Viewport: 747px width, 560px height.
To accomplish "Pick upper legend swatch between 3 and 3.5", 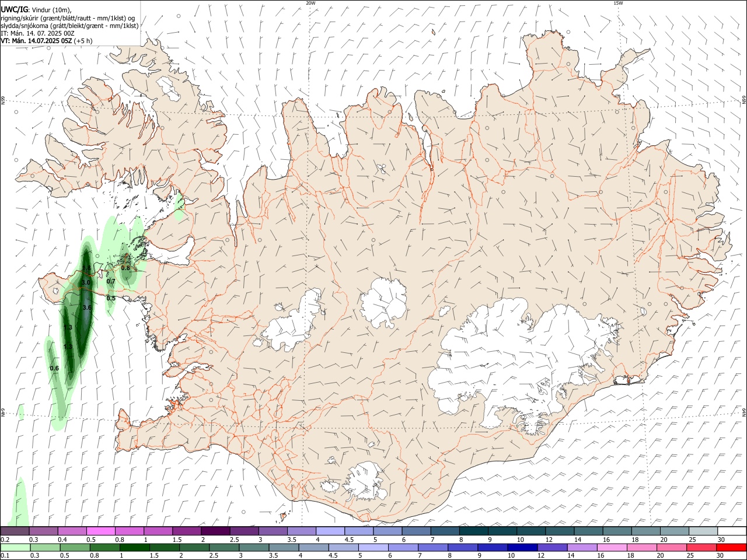I will coord(273,531).
